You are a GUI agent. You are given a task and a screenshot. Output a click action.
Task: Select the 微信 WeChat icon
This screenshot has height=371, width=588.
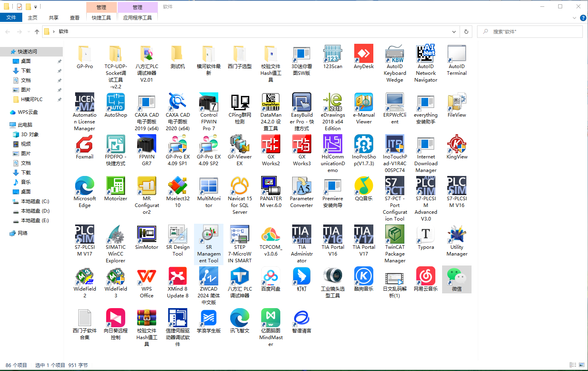(x=456, y=276)
